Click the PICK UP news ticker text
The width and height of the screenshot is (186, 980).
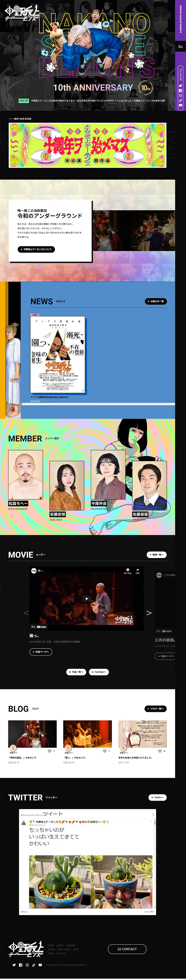pyautogui.click(x=98, y=101)
